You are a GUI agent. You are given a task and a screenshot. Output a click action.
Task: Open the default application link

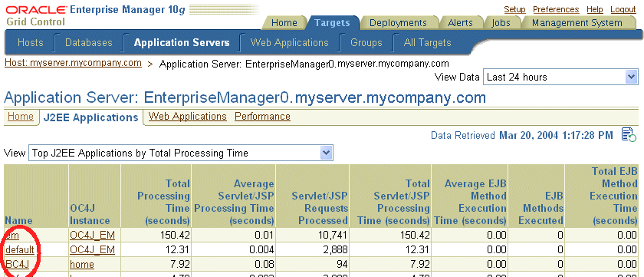tap(20, 250)
